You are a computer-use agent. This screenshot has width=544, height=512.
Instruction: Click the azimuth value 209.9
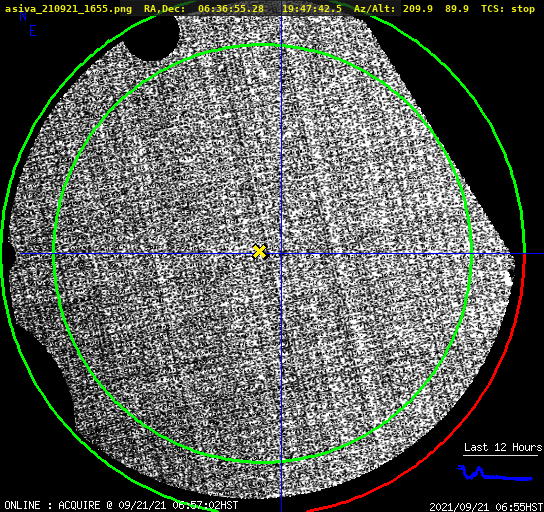(x=418, y=9)
